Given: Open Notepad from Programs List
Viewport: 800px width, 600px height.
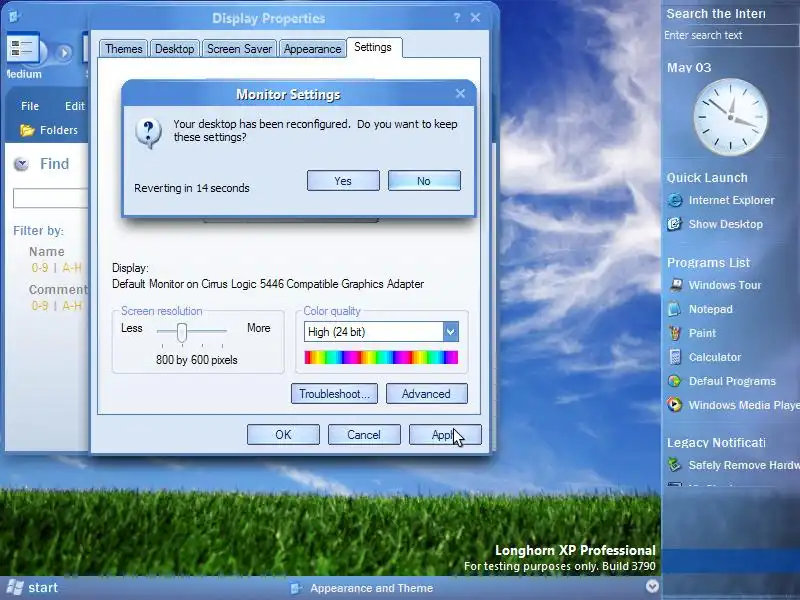Looking at the screenshot, I should pos(701,309).
